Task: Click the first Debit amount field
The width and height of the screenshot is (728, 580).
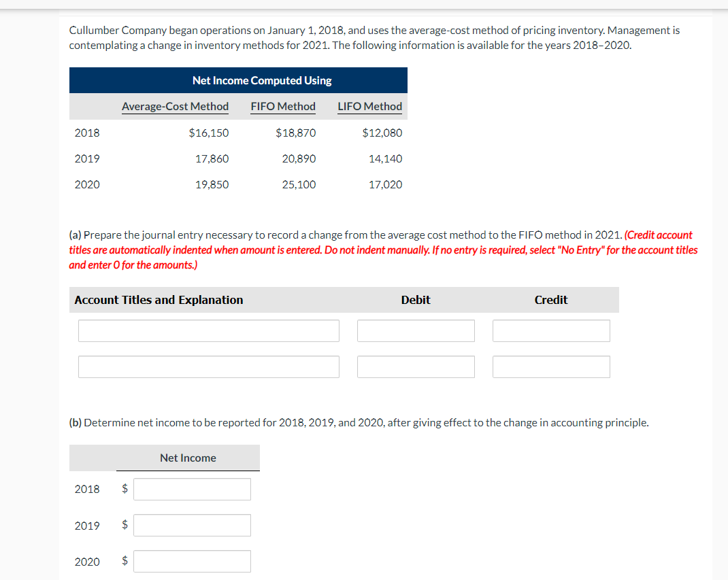Action: [416, 330]
